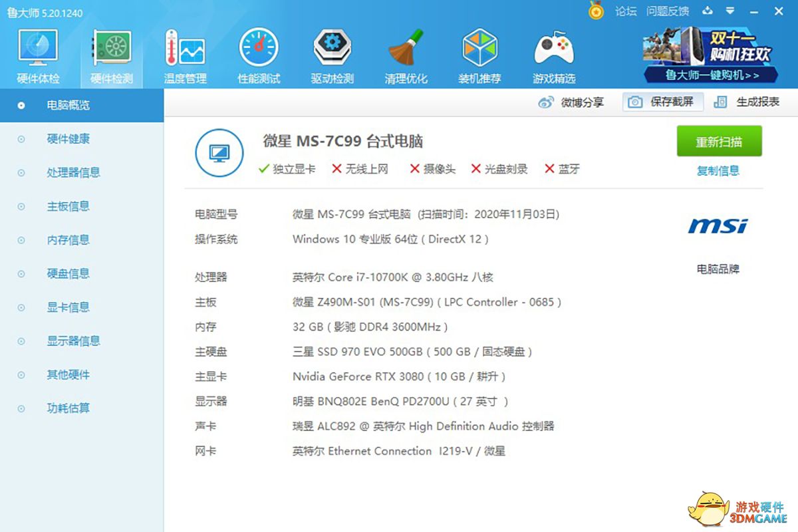This screenshot has width=798, height=532.
Task: Open 主板信息 in the sidebar
Action: point(82,206)
